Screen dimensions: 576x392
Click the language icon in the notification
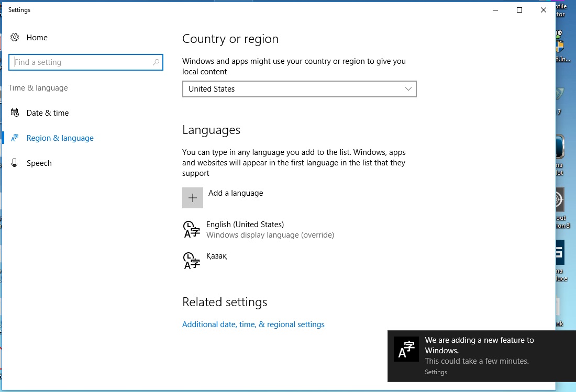tap(406, 349)
